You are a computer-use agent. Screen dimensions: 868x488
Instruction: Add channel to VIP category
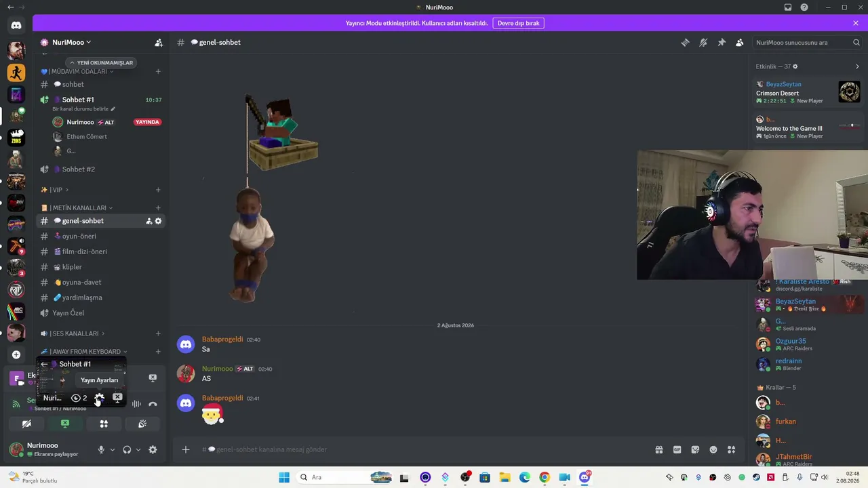click(x=158, y=190)
